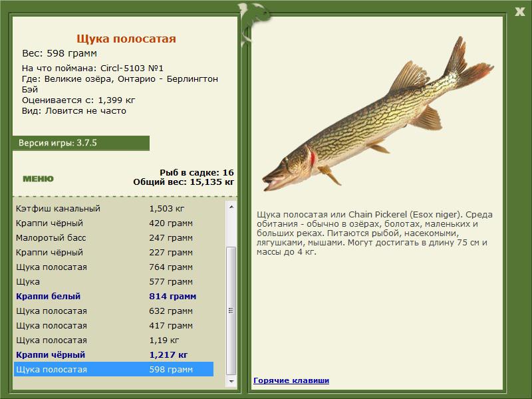Click the Вес: 598 грамм line
This screenshot has width=532, height=399.
coord(59,53)
